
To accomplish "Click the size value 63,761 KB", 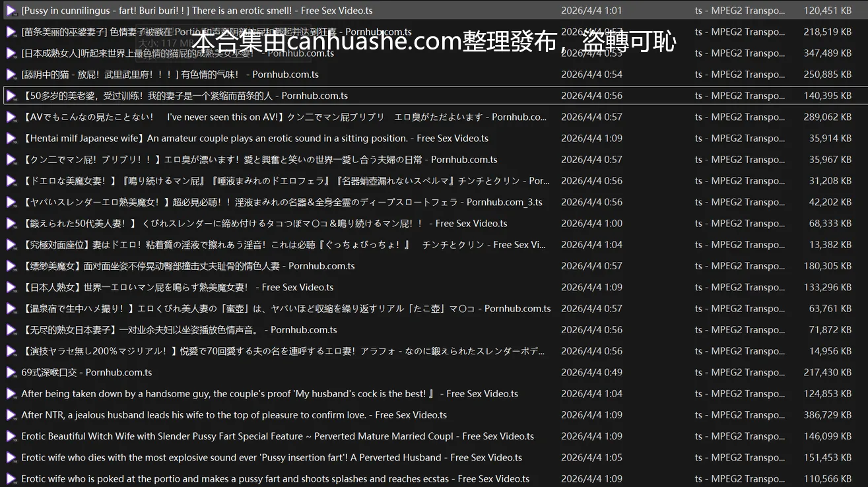I will pos(830,309).
